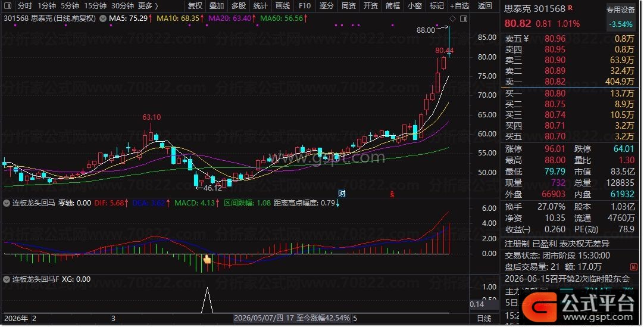The width and height of the screenshot is (644, 327).
Task: Select the 15分钟 period
Action: (95, 6)
